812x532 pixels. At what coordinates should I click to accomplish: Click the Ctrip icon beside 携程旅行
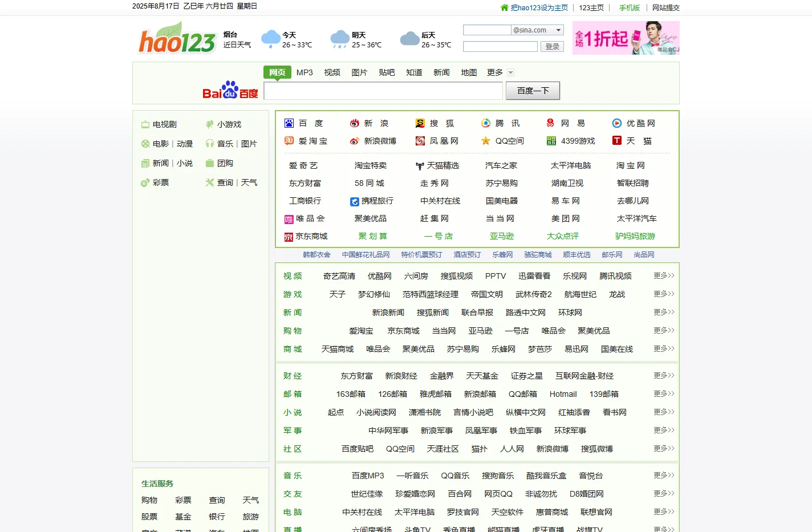point(355,201)
